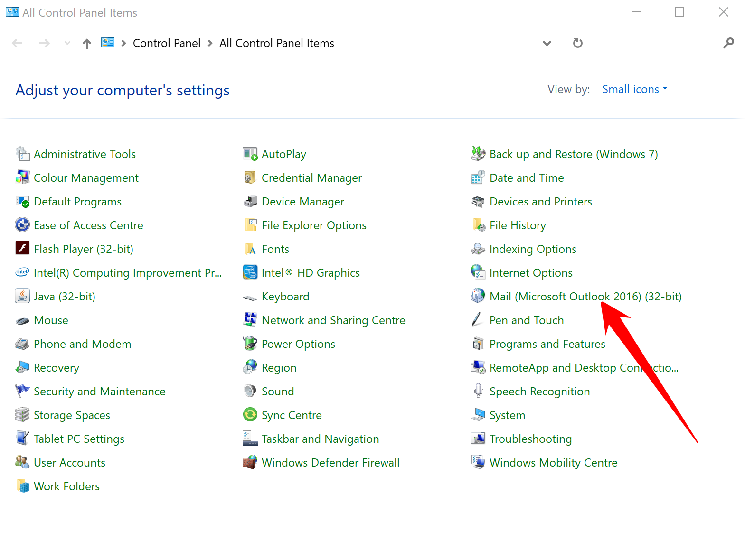Open the Indexing Options link

coord(533,249)
